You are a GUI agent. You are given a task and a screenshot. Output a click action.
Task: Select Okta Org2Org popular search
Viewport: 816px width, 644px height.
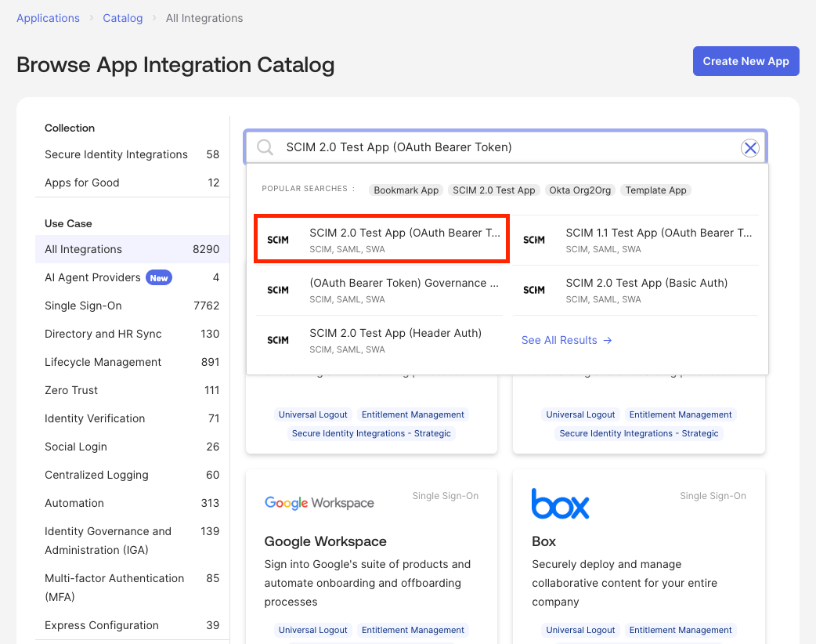[580, 190]
